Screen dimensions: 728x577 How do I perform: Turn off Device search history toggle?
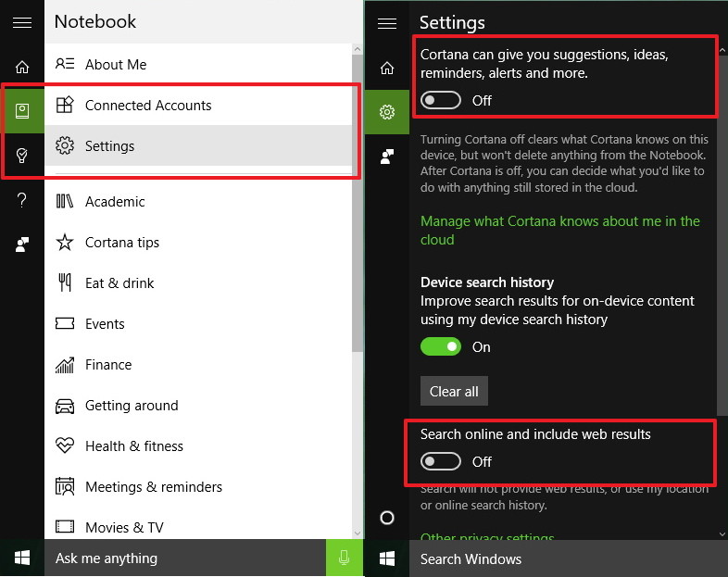pyautogui.click(x=441, y=346)
